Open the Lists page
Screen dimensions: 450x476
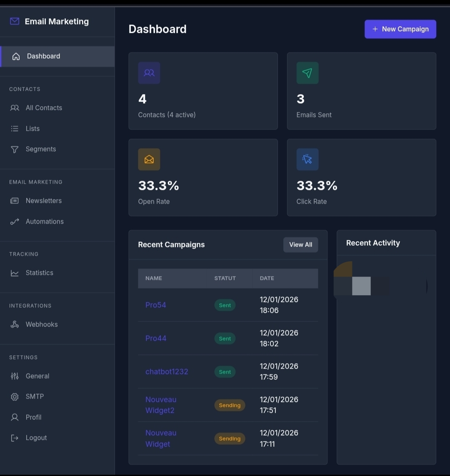32,129
